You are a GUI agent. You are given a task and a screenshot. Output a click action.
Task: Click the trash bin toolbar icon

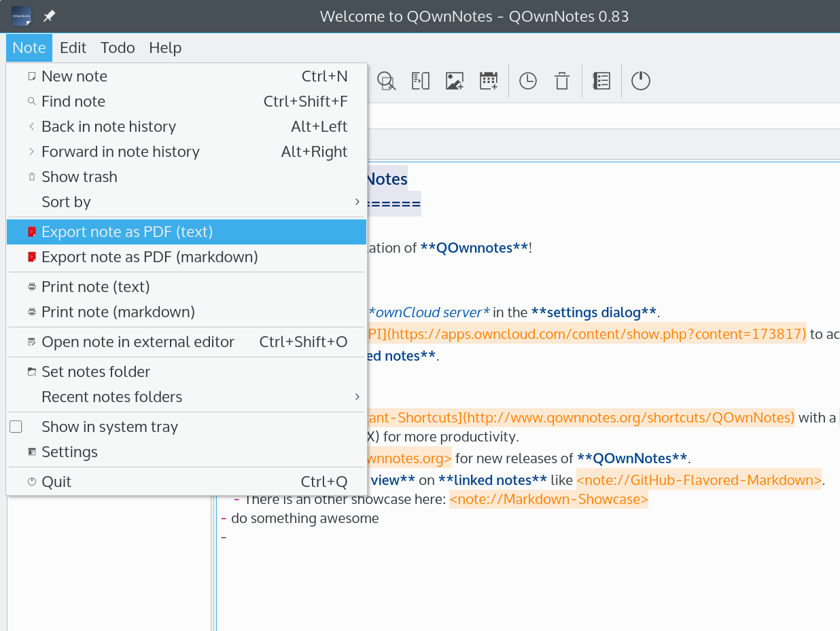562,82
